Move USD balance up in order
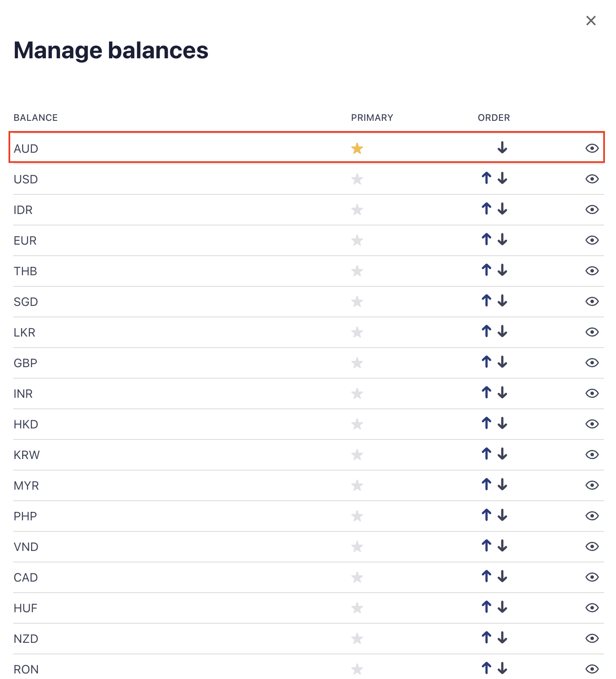Screen dimensions: 616x679 486,178
